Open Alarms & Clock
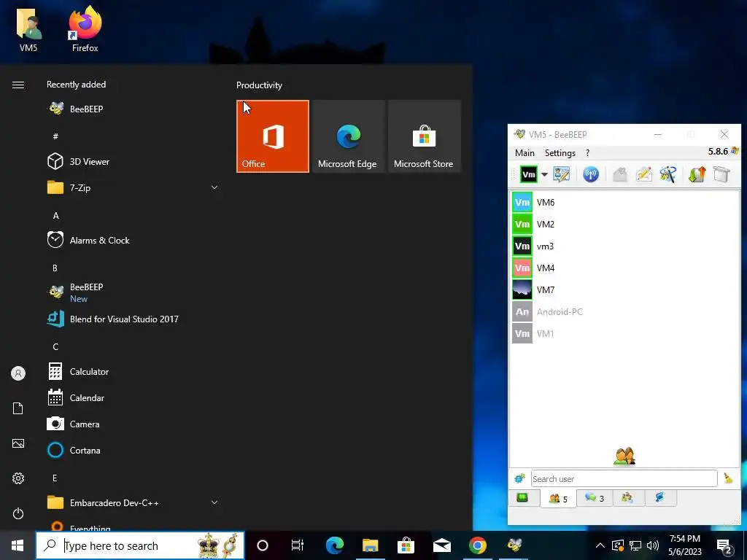 click(x=133, y=241)
